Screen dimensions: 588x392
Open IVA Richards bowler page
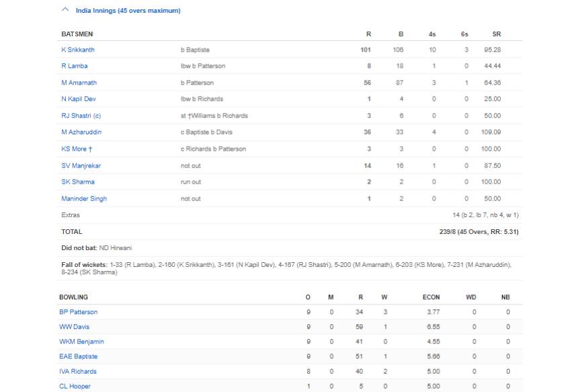click(79, 371)
